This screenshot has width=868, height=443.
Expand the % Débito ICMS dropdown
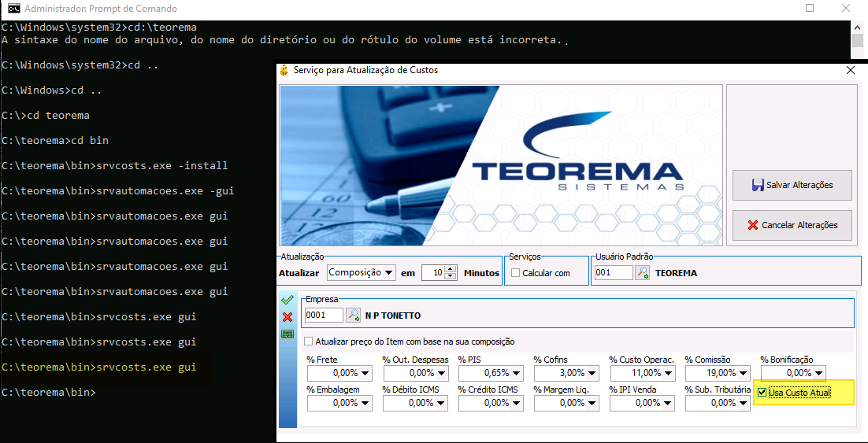point(442,404)
